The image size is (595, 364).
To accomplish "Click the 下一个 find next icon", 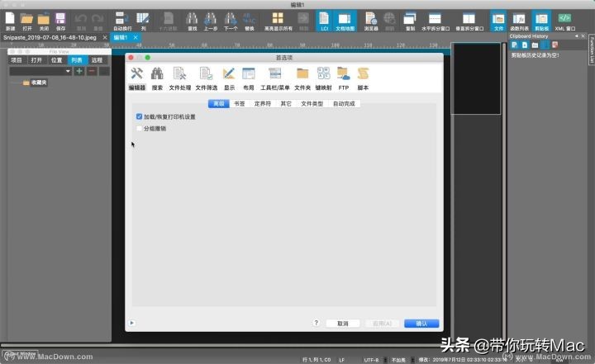I will tap(231, 21).
